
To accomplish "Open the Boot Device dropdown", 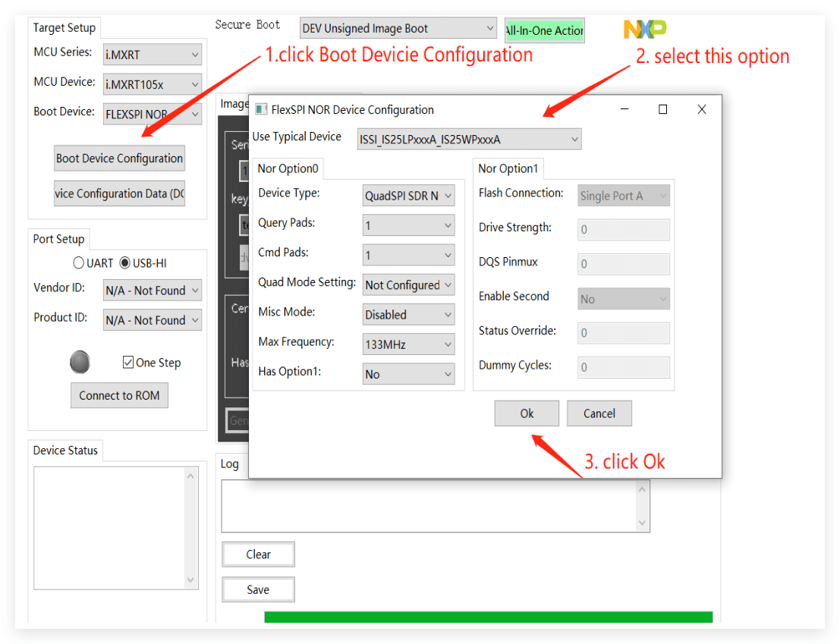I will 153,114.
